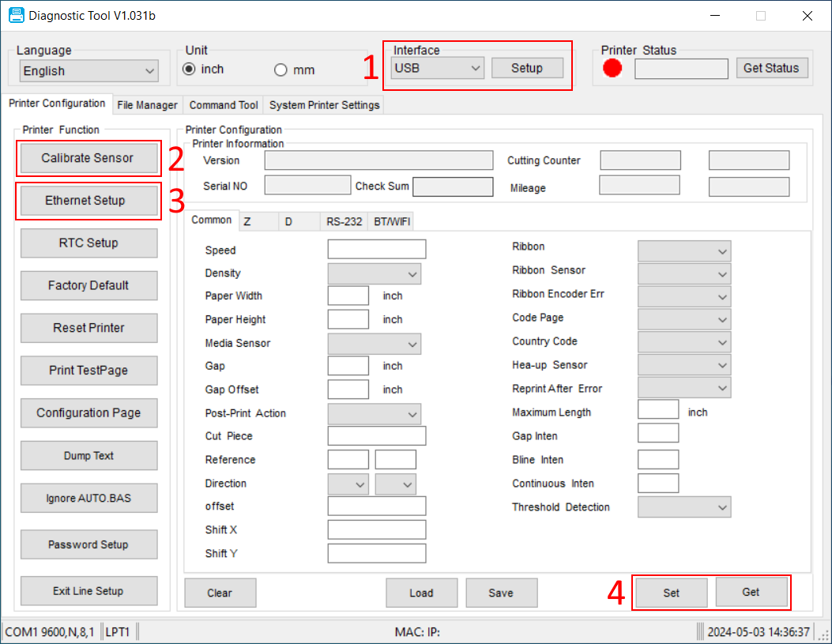Switch to the File Manager tab
The height and width of the screenshot is (644, 832).
pyautogui.click(x=147, y=105)
